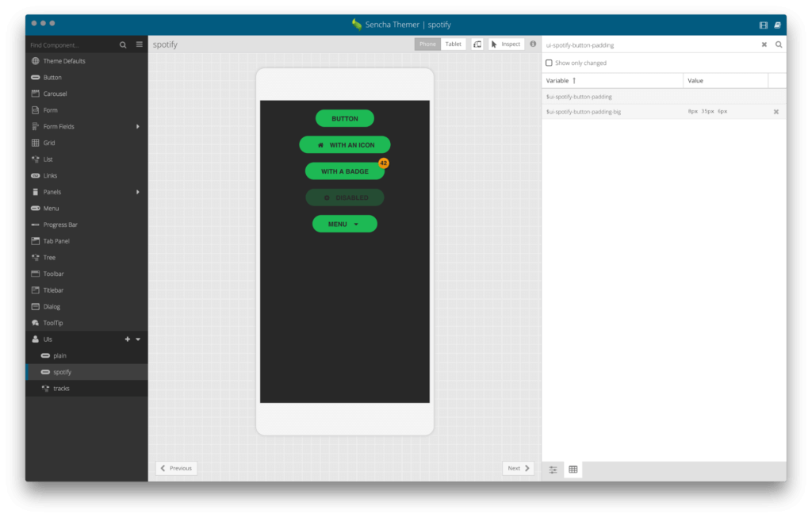The image size is (812, 518).
Task: Clear the variable search text
Action: point(764,44)
